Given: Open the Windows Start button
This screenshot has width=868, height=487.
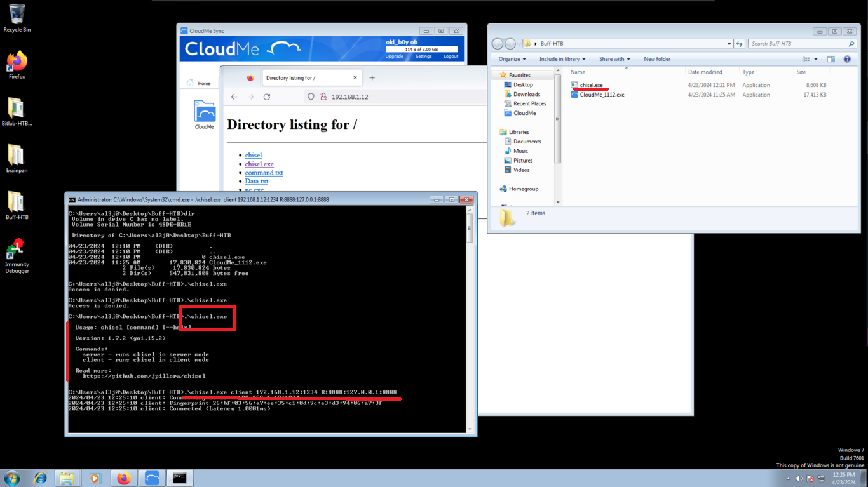Looking at the screenshot, I should pyautogui.click(x=12, y=477).
